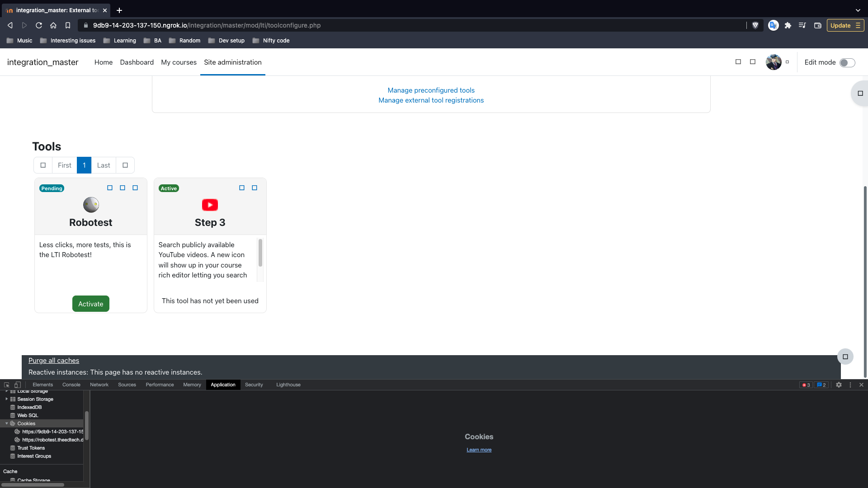Click the DevTools blue issues count badge

click(x=821, y=385)
